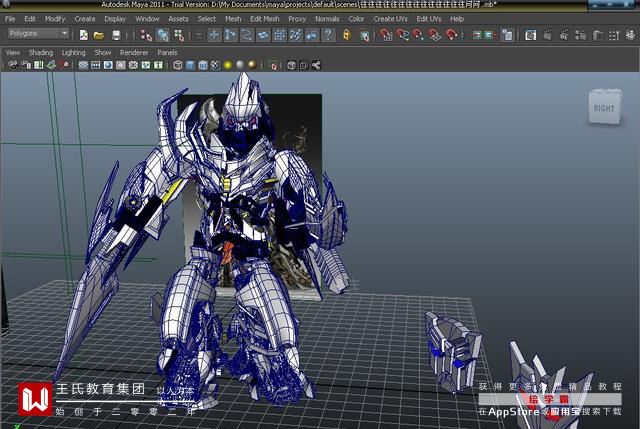Click the New Scene icon
640x429 pixels.
pos(83,35)
